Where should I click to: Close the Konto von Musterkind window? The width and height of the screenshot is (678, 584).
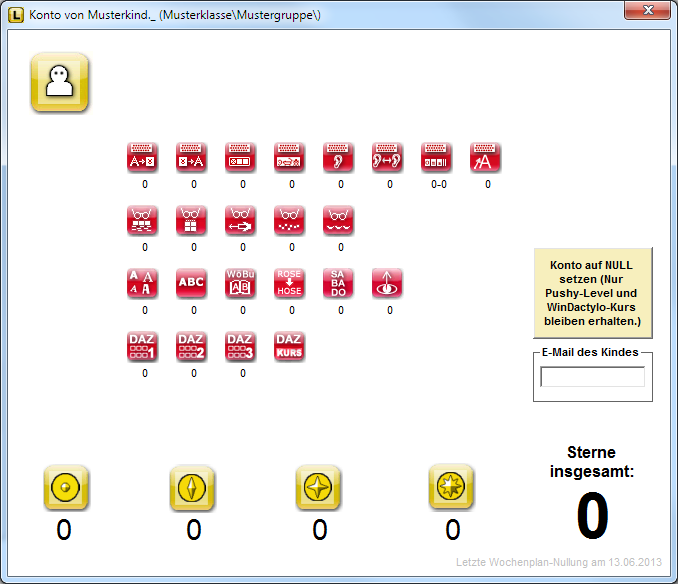point(648,10)
